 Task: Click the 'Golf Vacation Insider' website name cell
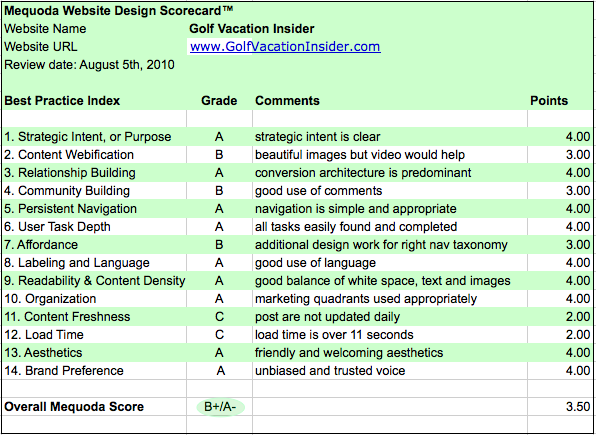252,29
